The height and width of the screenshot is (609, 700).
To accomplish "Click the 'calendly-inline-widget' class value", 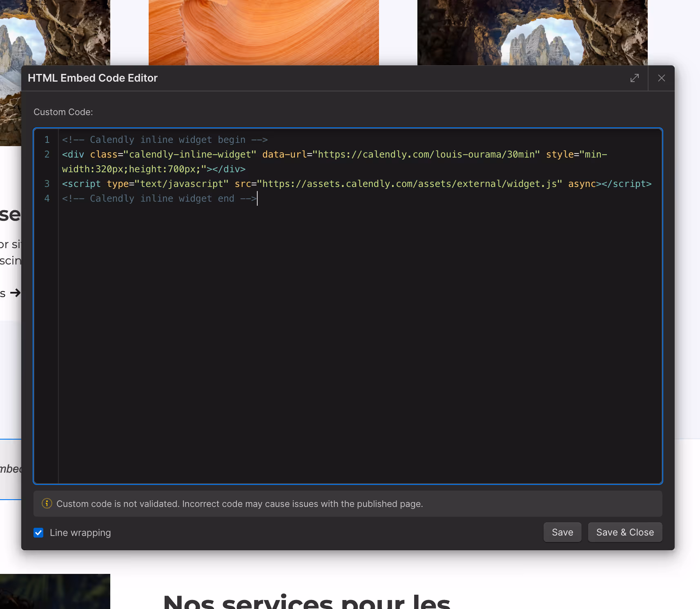I will point(190,154).
